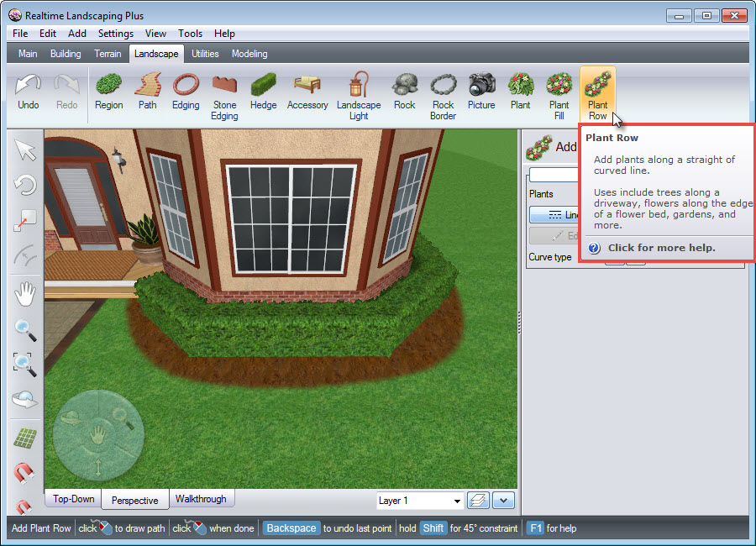This screenshot has height=546, width=756.
Task: Select the Rock Border tool
Action: click(443, 97)
